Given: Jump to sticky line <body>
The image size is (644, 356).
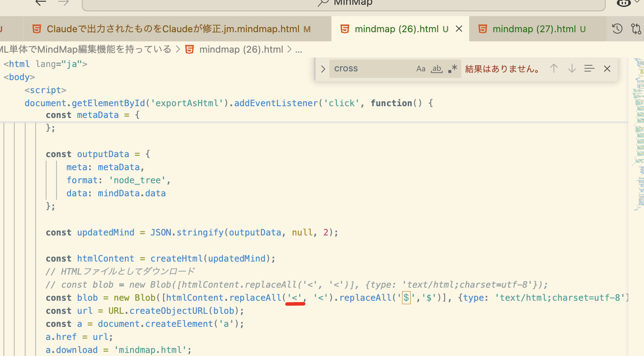Looking at the screenshot, I should (19, 77).
